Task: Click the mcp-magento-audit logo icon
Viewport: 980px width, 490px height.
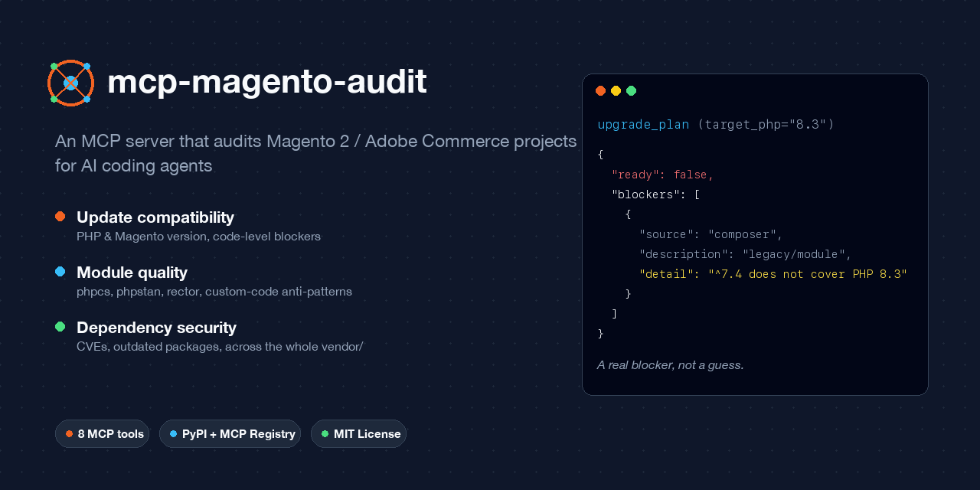Action: [x=70, y=83]
